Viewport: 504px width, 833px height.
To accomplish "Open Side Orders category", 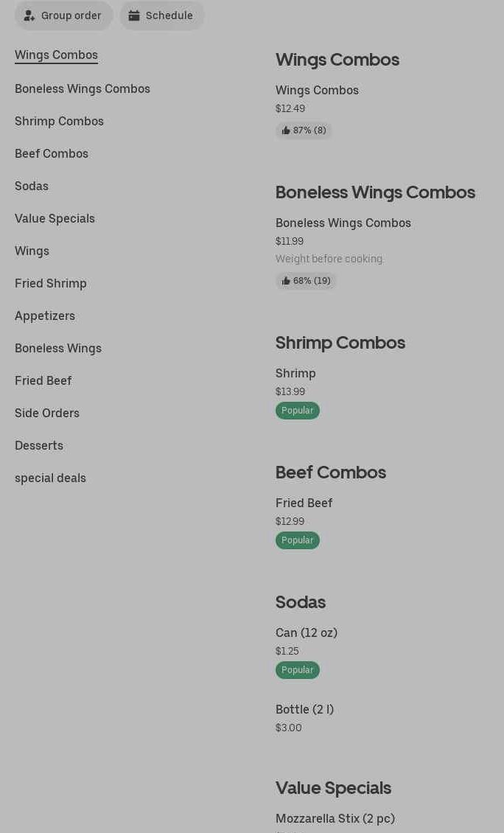I will tap(47, 413).
